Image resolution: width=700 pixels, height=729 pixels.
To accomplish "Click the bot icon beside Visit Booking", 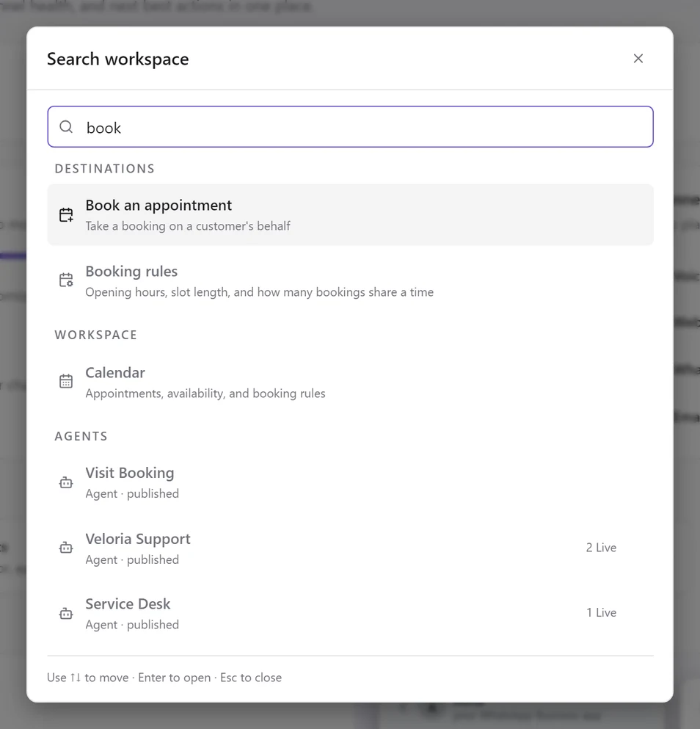I will [x=66, y=482].
